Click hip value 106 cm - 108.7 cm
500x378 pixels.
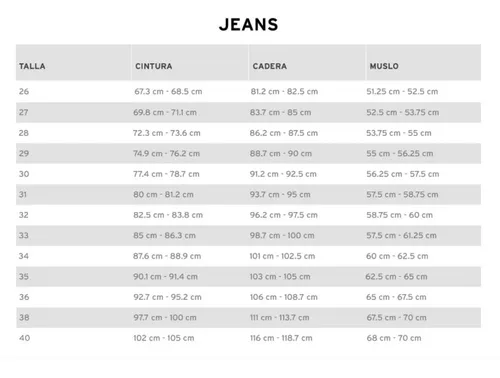(284, 297)
